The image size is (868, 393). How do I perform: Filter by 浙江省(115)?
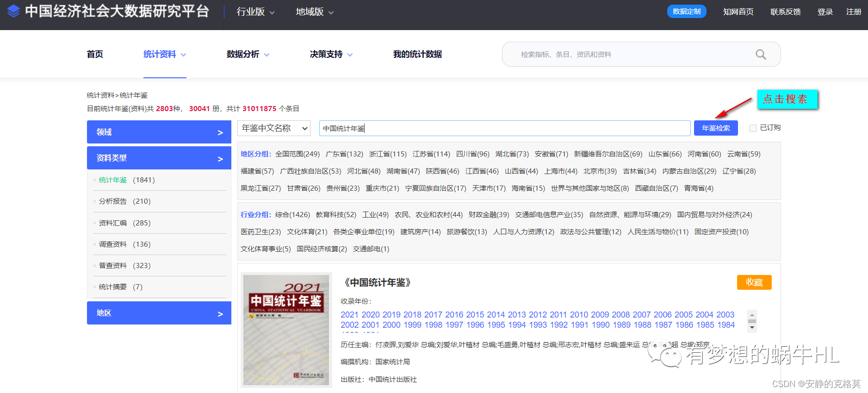[388, 154]
